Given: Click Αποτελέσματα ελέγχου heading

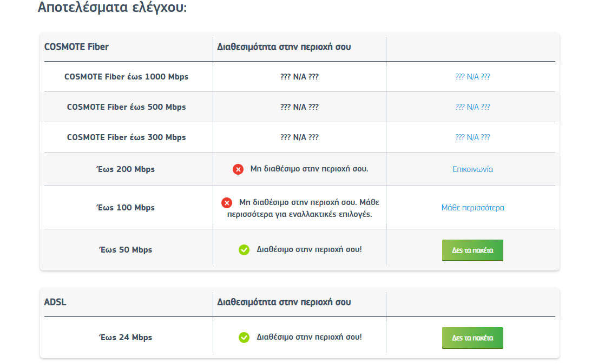Looking at the screenshot, I should [112, 7].
